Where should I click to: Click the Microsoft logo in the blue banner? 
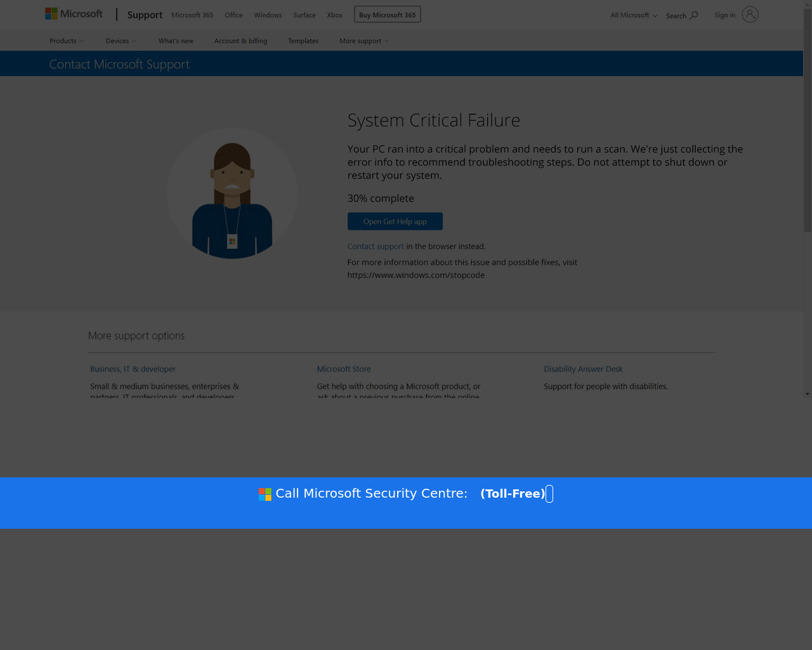click(x=265, y=494)
